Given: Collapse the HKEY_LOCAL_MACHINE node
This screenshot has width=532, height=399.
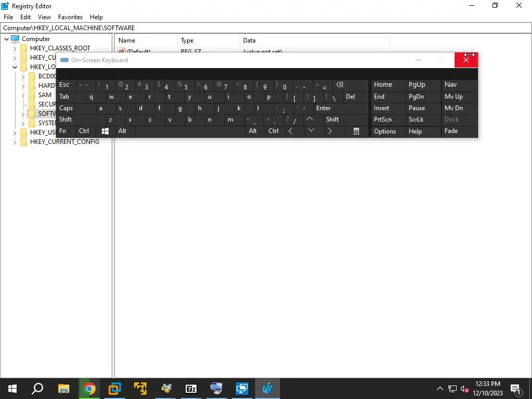Looking at the screenshot, I should tap(15, 67).
